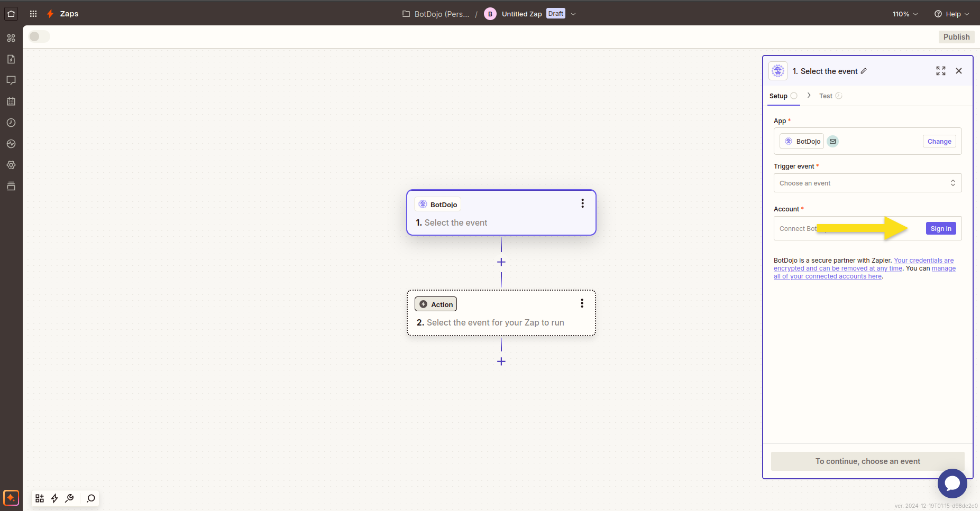Viewport: 980px width, 511px height.
Task: Click the '1. Select the event' panel title
Action: 825,71
